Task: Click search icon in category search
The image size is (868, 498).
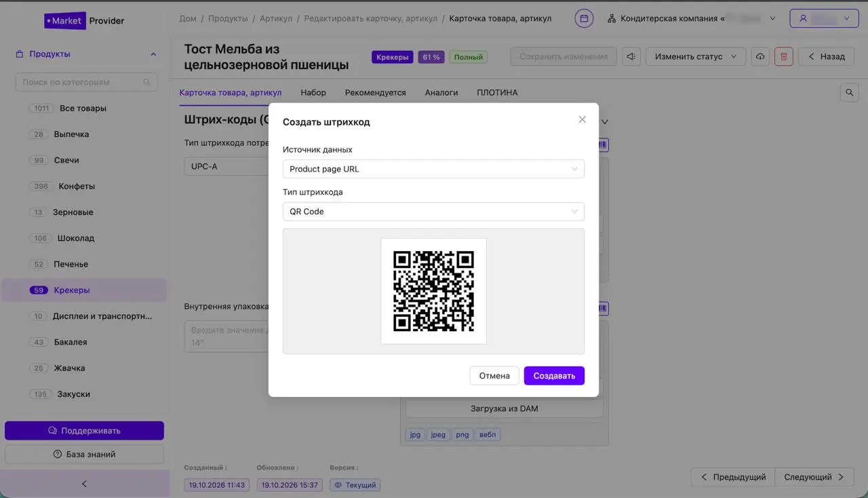Action: tap(146, 82)
